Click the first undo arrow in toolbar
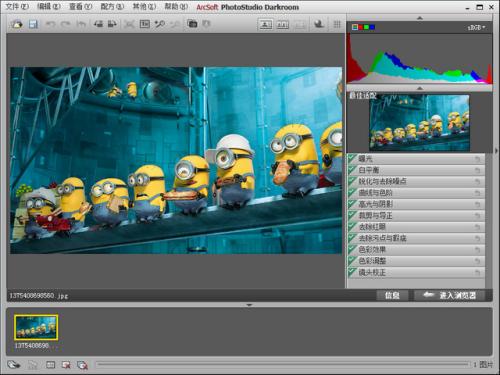Screen dimensions: 500x375 [x=50, y=24]
